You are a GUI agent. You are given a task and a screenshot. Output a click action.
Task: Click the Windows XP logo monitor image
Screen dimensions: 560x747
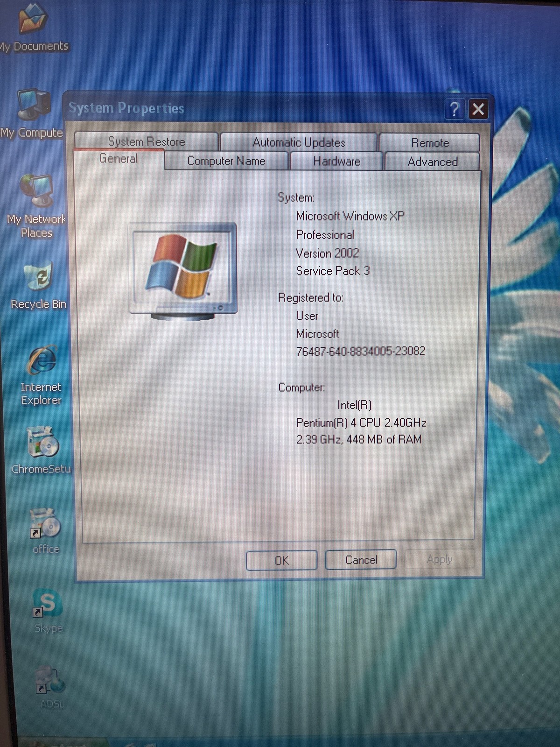[x=183, y=271]
